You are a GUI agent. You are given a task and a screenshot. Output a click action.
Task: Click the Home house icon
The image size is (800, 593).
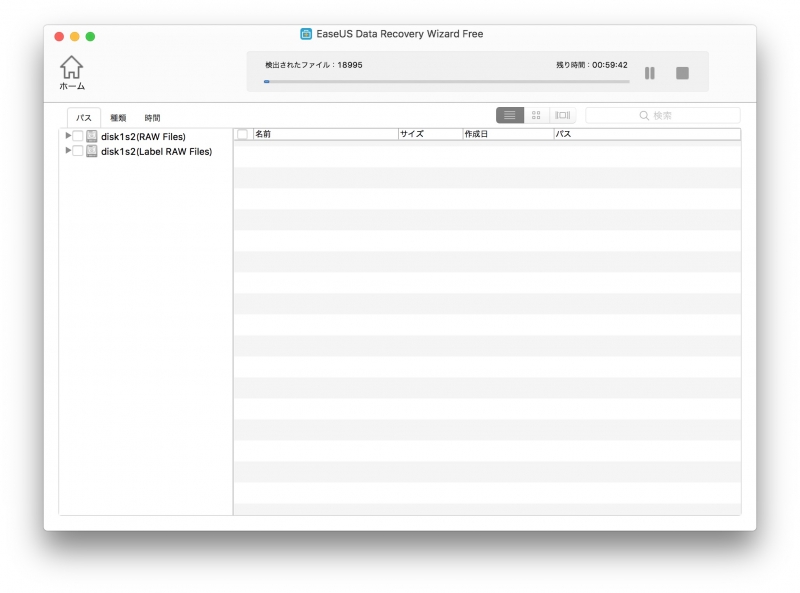71,68
